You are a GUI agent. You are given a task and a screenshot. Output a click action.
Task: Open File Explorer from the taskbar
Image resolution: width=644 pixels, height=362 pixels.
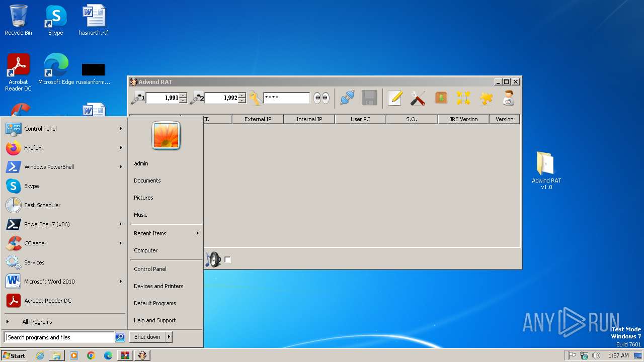pyautogui.click(x=57, y=355)
